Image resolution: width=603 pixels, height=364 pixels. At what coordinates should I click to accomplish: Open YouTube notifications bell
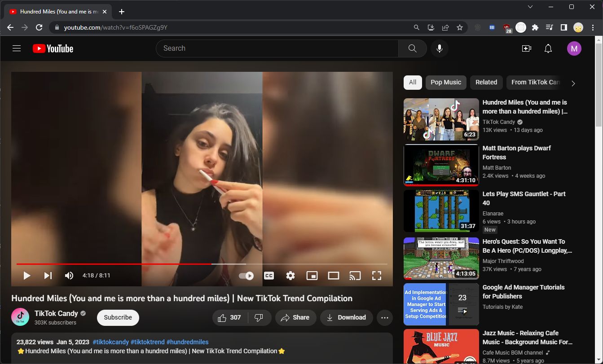(x=548, y=48)
